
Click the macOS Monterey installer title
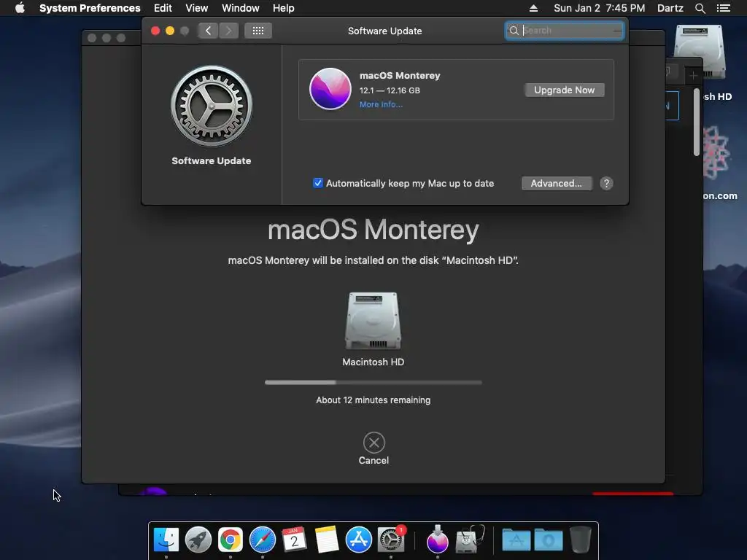[373, 230]
